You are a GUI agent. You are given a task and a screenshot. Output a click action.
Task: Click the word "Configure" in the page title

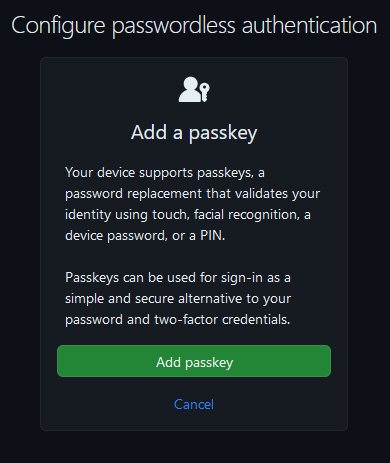pyautogui.click(x=58, y=26)
